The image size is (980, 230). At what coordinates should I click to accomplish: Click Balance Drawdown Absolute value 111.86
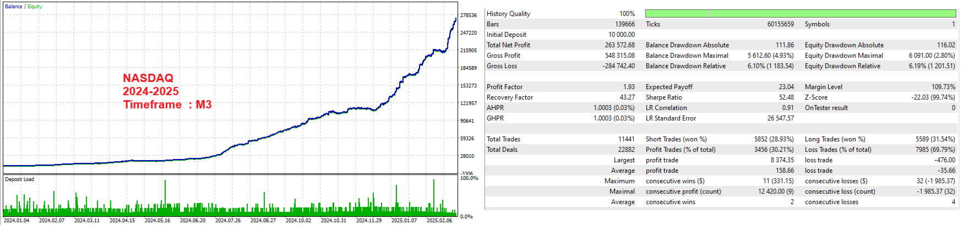point(785,45)
